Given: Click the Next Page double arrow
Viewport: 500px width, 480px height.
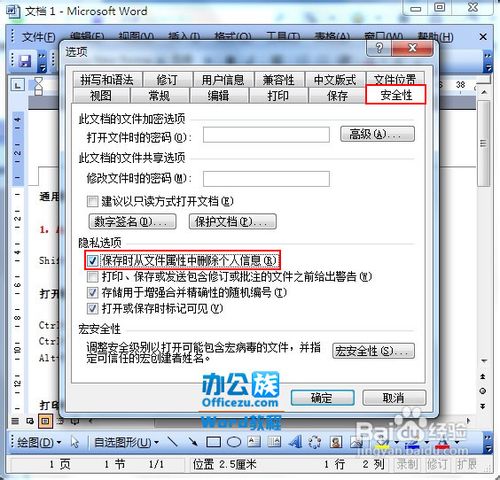Looking at the screenshot, I should pos(483,406).
